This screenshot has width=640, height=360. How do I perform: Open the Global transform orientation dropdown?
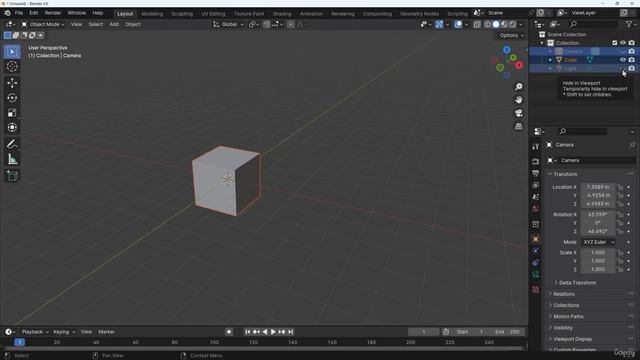click(x=228, y=24)
